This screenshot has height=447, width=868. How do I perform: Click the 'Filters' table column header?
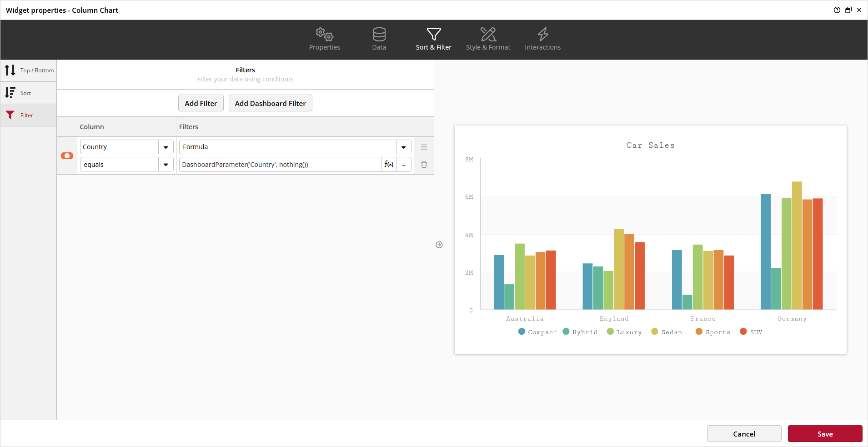click(x=189, y=127)
